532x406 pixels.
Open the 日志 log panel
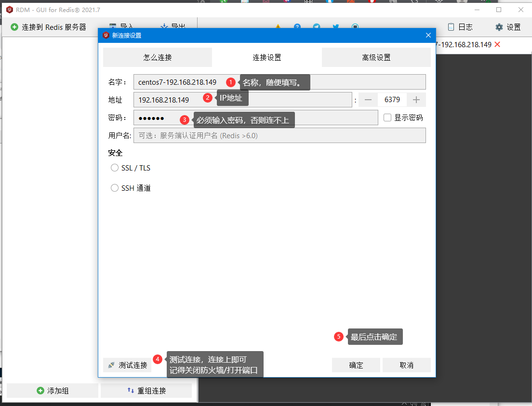click(x=460, y=27)
